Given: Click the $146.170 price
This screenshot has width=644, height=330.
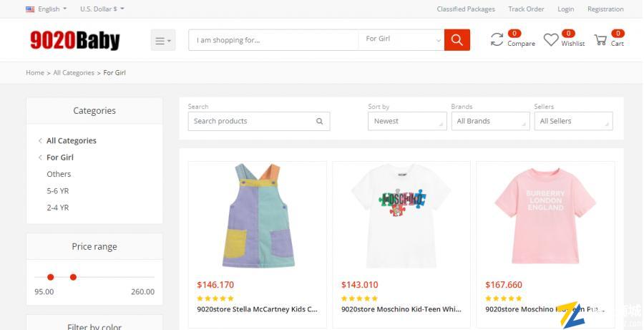Looking at the screenshot, I should coord(215,285).
